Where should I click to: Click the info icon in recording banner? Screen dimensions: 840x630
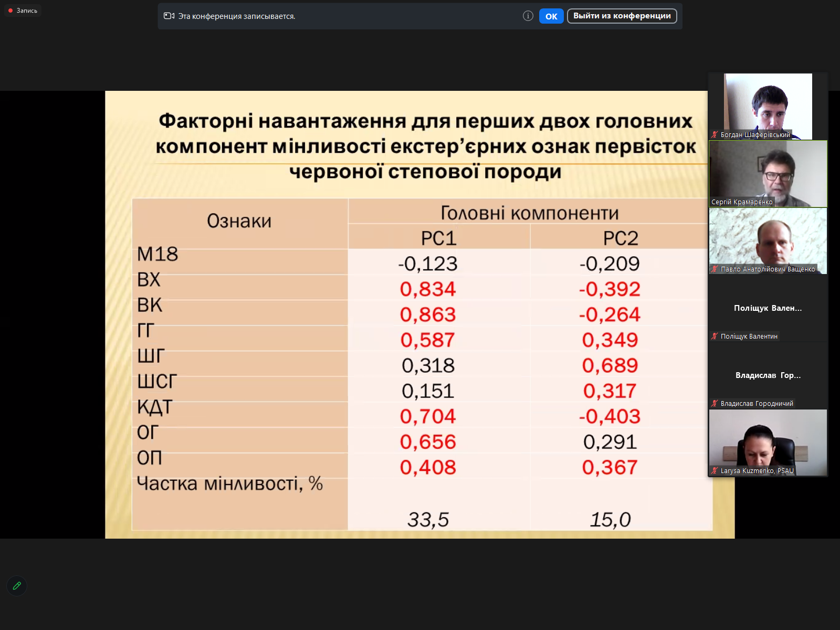pos(528,16)
